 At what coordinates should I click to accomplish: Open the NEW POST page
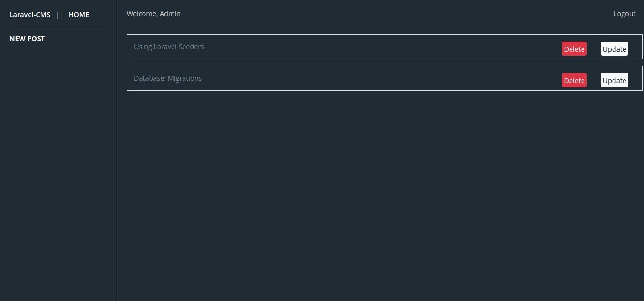(27, 39)
